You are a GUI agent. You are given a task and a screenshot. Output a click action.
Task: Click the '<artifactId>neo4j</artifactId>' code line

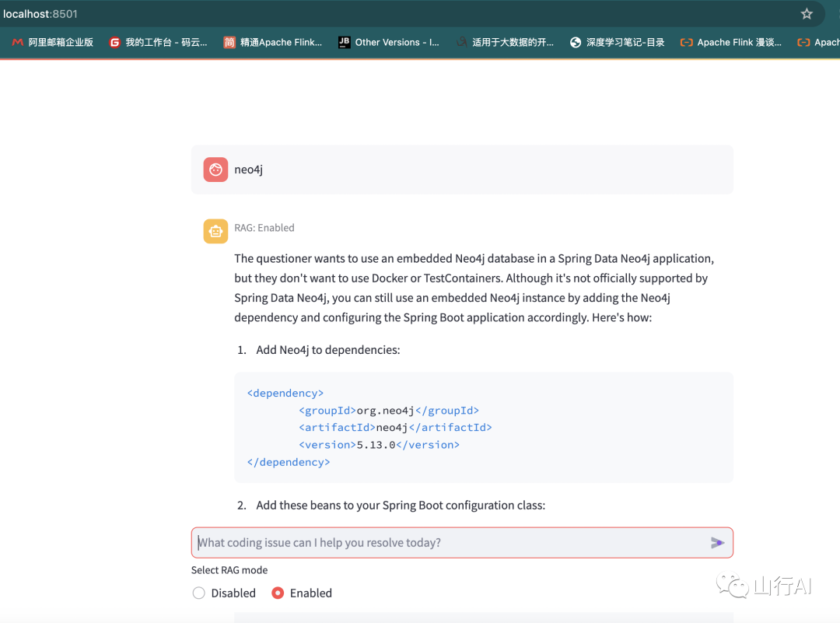point(395,428)
